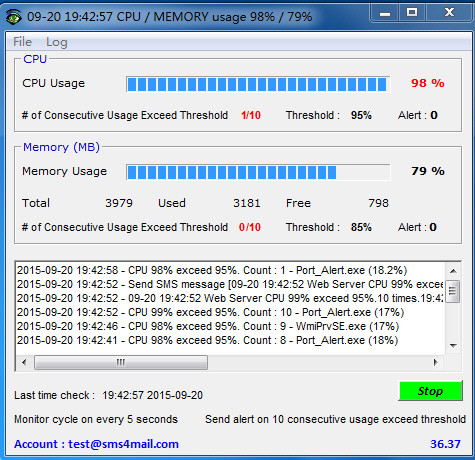Click the CPU group box label
Viewport: 475px width, 460px height.
(x=35, y=59)
